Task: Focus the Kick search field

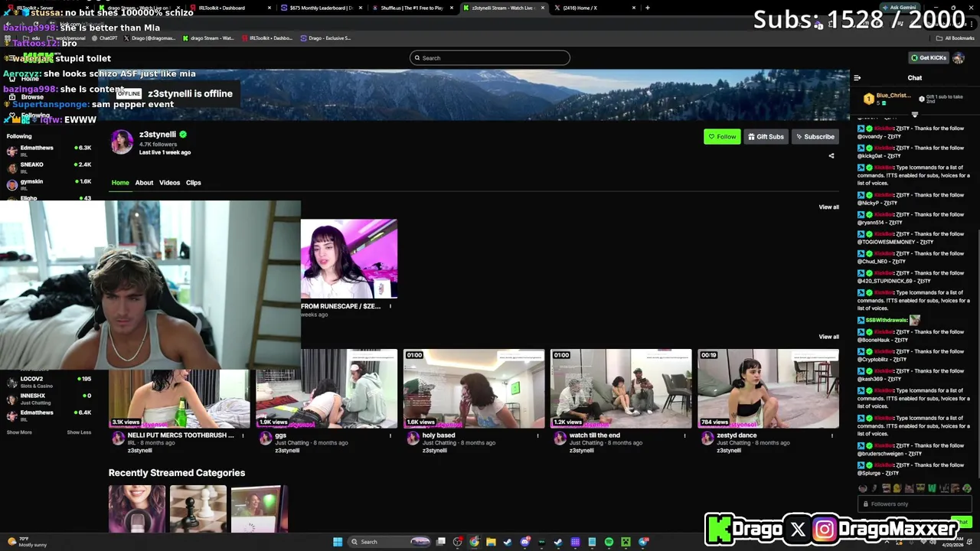Action: click(x=490, y=58)
